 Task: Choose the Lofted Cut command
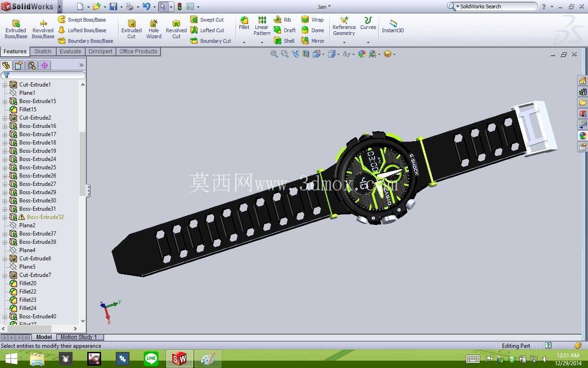tap(208, 30)
